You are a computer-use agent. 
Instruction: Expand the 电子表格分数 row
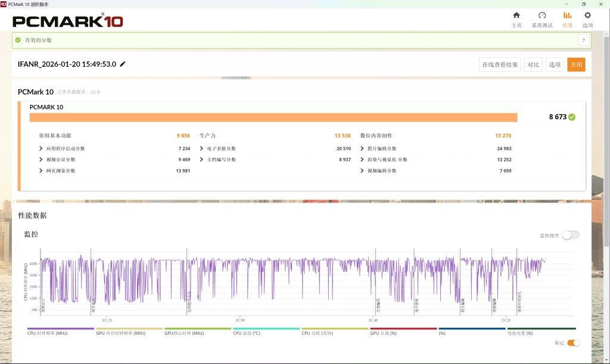tap(201, 148)
